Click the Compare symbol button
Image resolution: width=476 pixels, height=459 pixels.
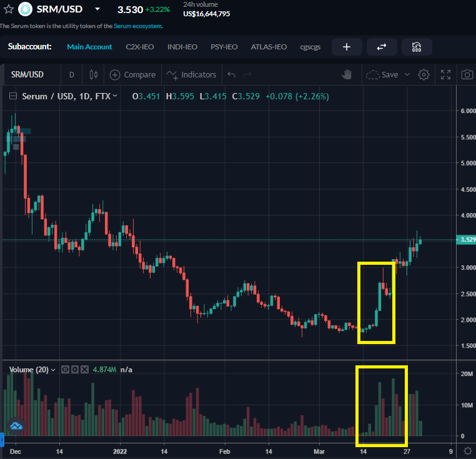click(x=132, y=75)
